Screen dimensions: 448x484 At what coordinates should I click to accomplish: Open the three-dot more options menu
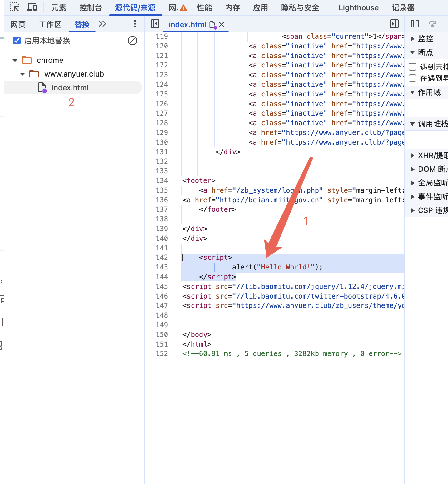[x=135, y=24]
